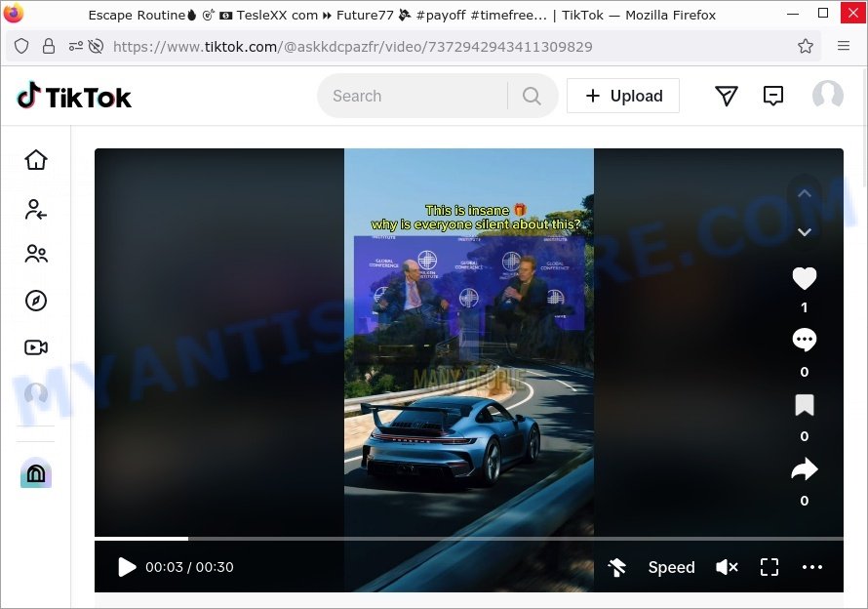Play the video
The image size is (868, 609).
(127, 567)
